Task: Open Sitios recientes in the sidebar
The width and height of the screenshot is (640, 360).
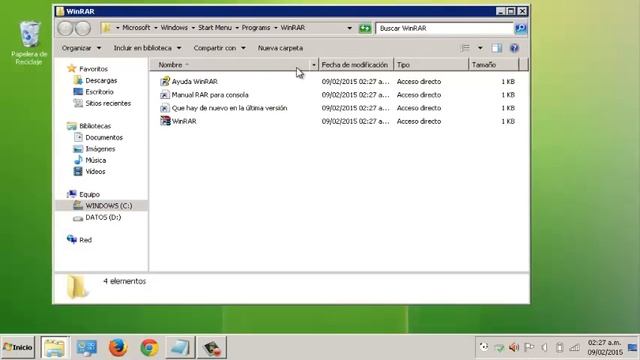Action: [x=108, y=103]
